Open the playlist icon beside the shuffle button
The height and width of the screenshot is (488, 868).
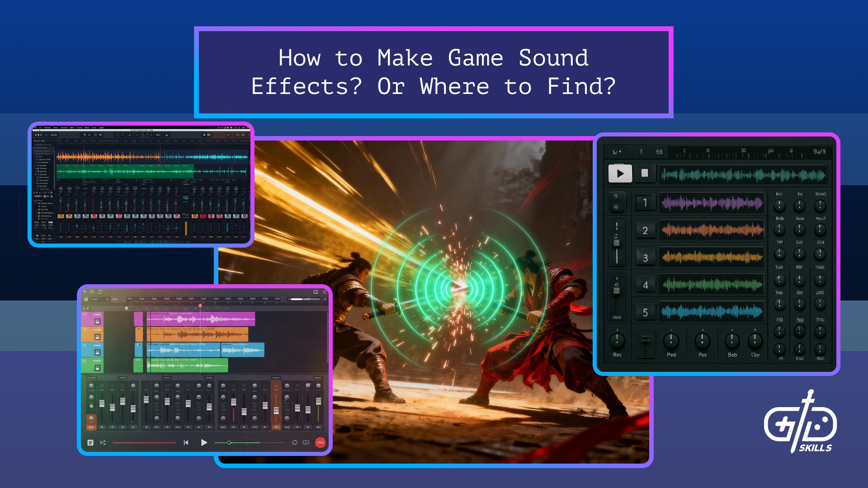click(90, 442)
